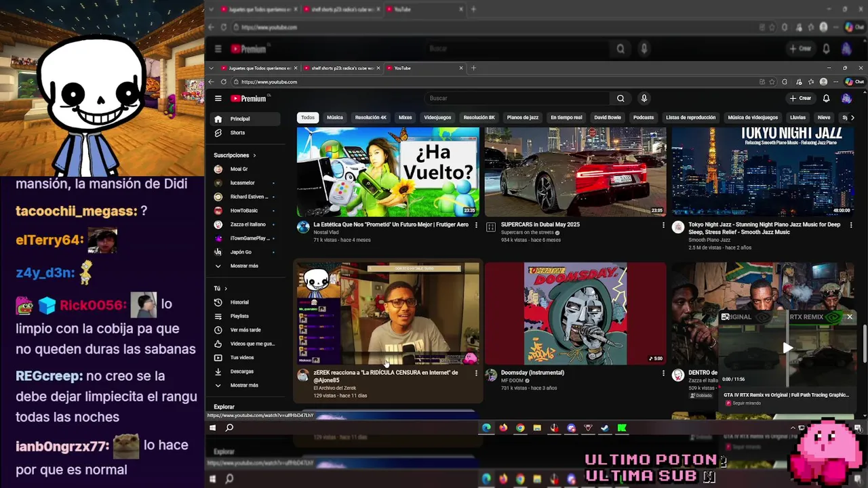Open three-dot menu of SUPERCARS in Dubai video
The width and height of the screenshot is (868, 488).
(x=663, y=225)
